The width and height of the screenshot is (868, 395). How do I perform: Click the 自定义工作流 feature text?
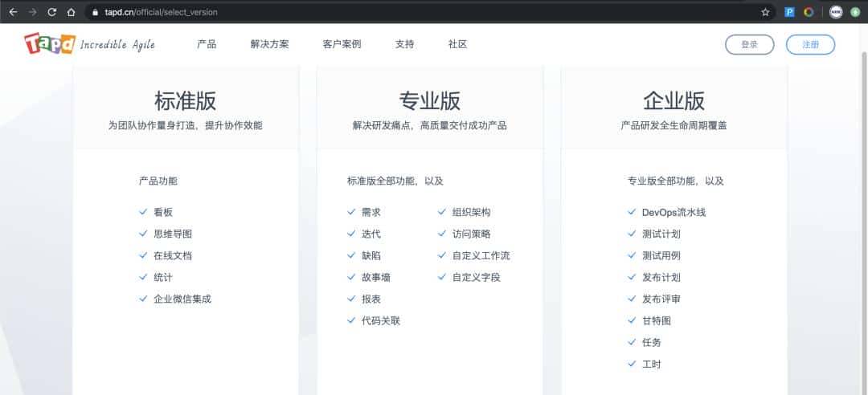pyautogui.click(x=481, y=255)
